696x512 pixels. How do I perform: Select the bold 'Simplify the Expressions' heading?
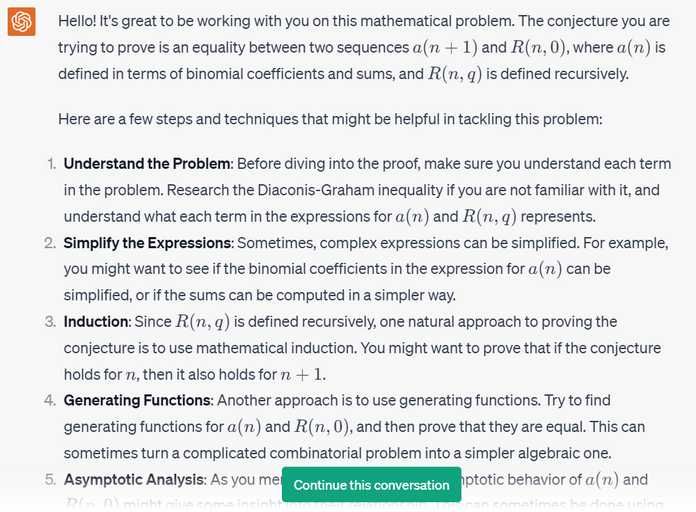[x=147, y=243]
